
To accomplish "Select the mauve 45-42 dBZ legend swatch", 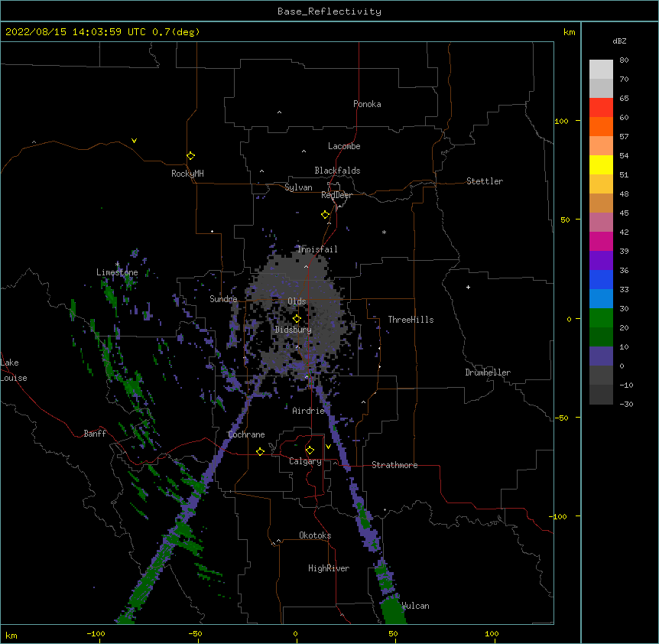I will 601,223.
